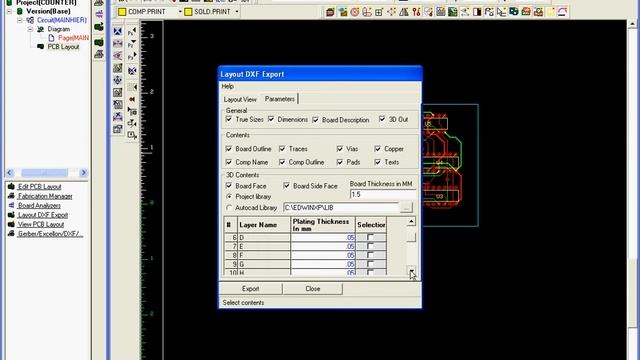Open the Help menu in DXF Export dialog
The image size is (640, 360).
(227, 87)
